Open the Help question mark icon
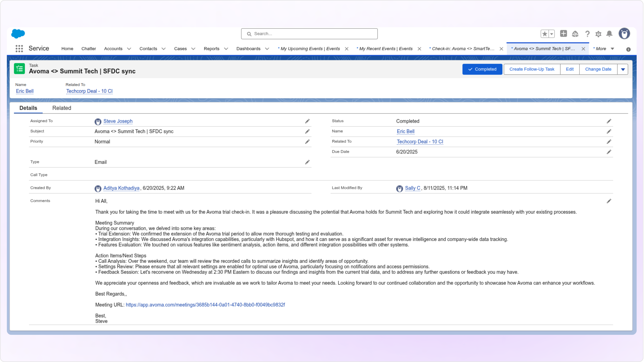The image size is (644, 362). click(x=587, y=34)
